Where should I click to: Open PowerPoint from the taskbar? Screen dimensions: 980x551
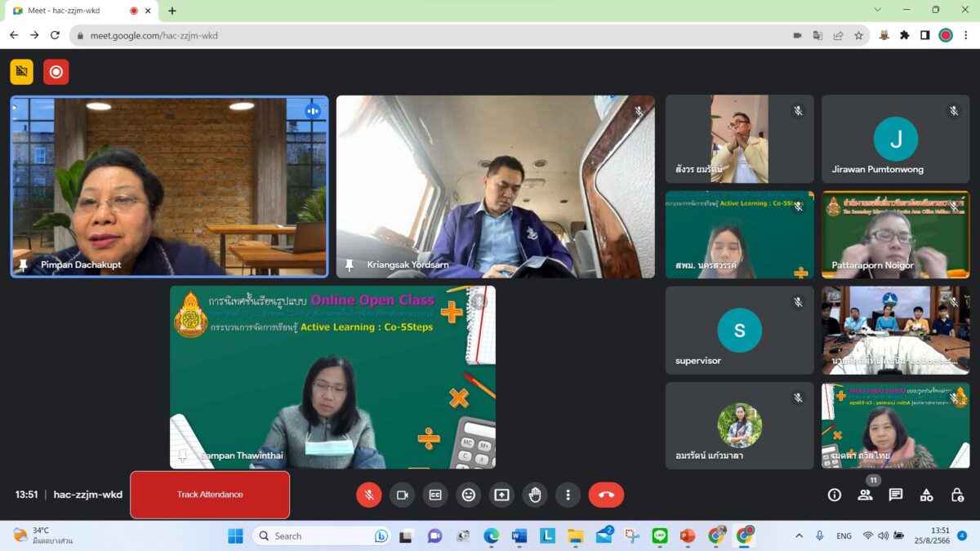[688, 535]
